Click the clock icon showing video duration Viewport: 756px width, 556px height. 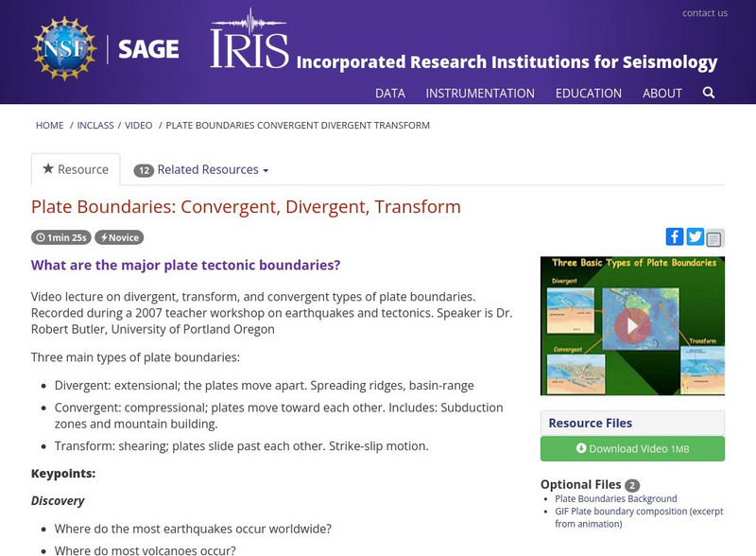(x=42, y=238)
